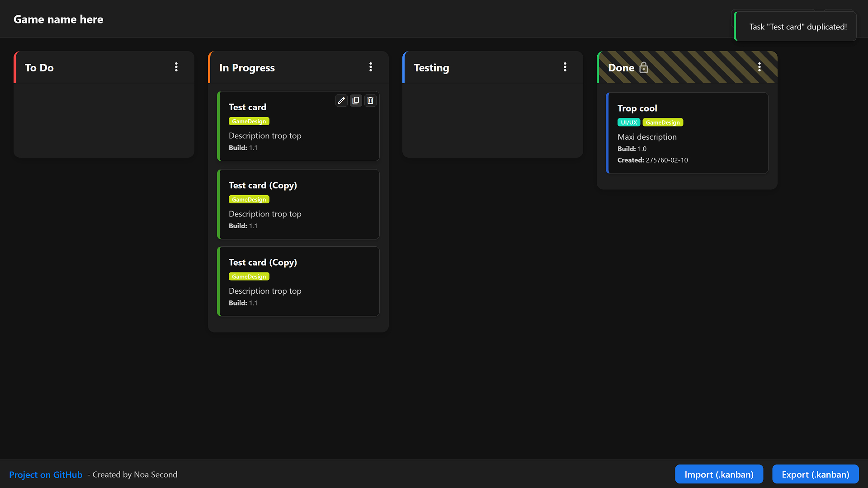Viewport: 868px width, 488px height.
Task: Dismiss the Test card duplicated notification
Action: tap(798, 27)
